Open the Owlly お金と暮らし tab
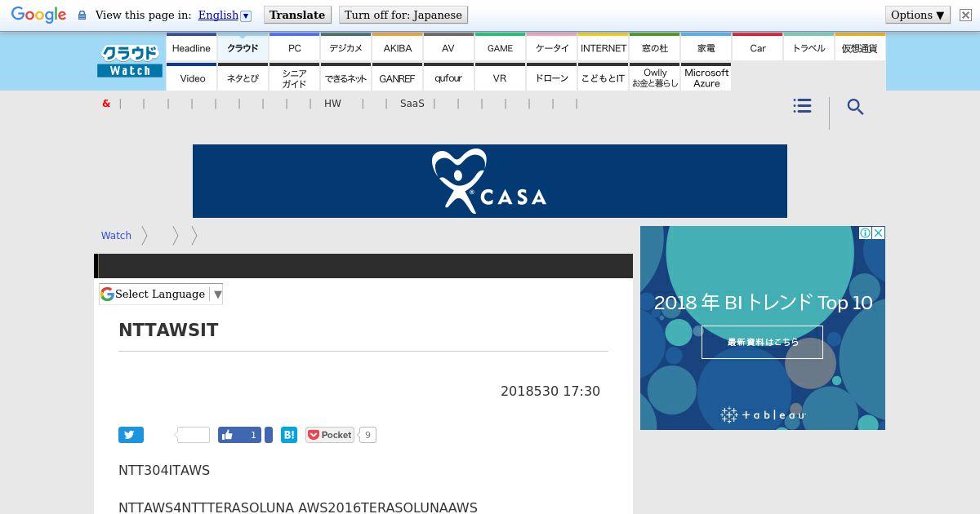The image size is (980, 514). point(654,78)
